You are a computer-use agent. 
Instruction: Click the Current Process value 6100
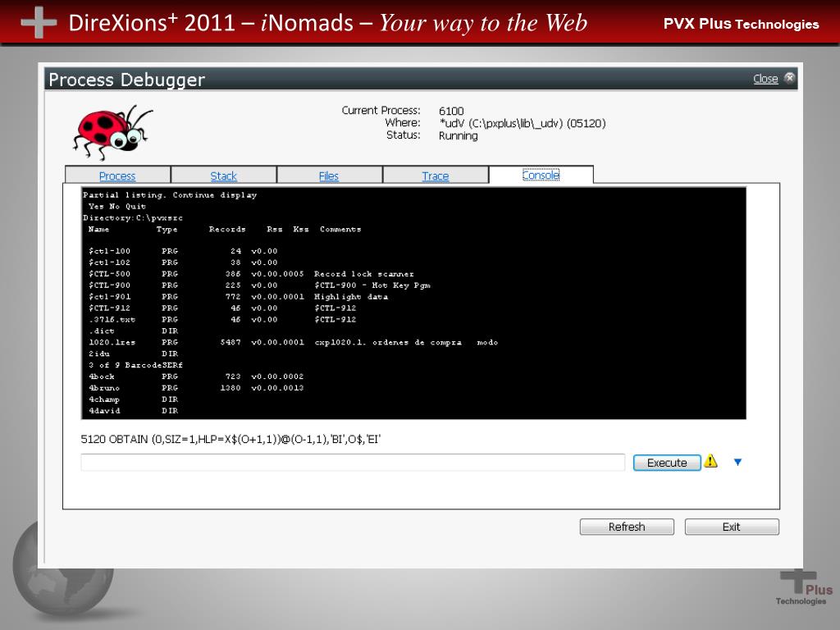click(451, 111)
